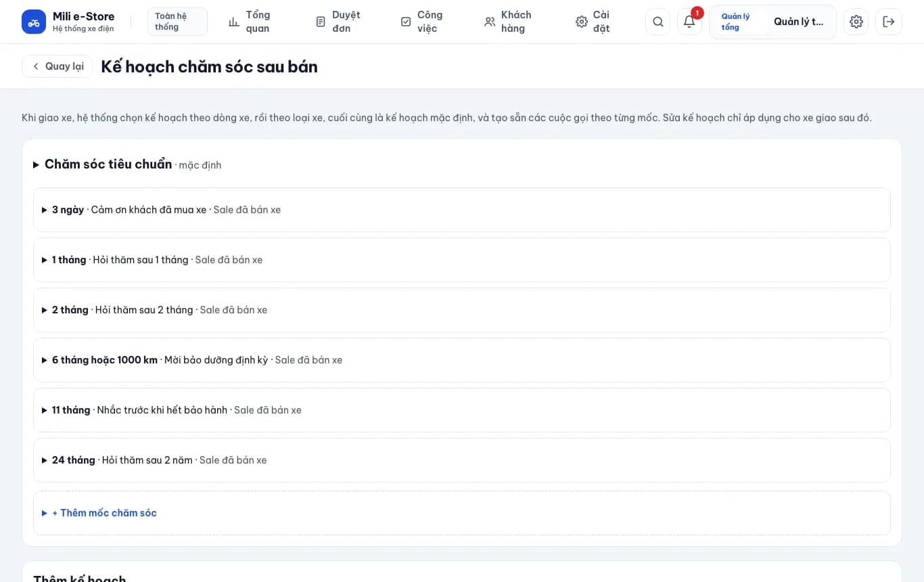Open Cài đặt menu item
924x582 pixels.
(x=593, y=22)
